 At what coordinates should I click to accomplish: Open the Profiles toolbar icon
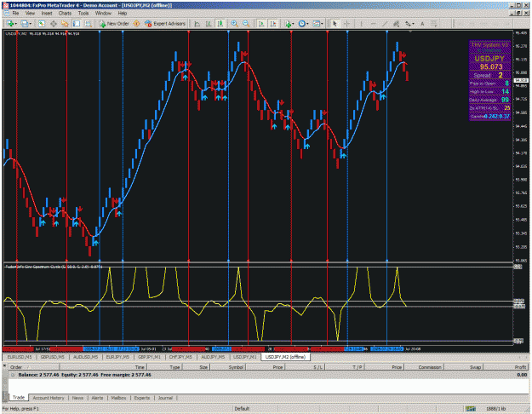[x=24, y=24]
